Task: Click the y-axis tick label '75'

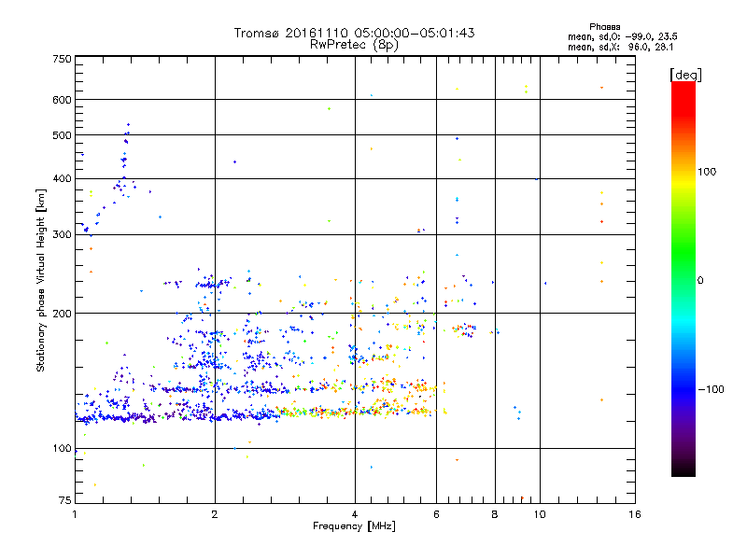Action: 65,500
